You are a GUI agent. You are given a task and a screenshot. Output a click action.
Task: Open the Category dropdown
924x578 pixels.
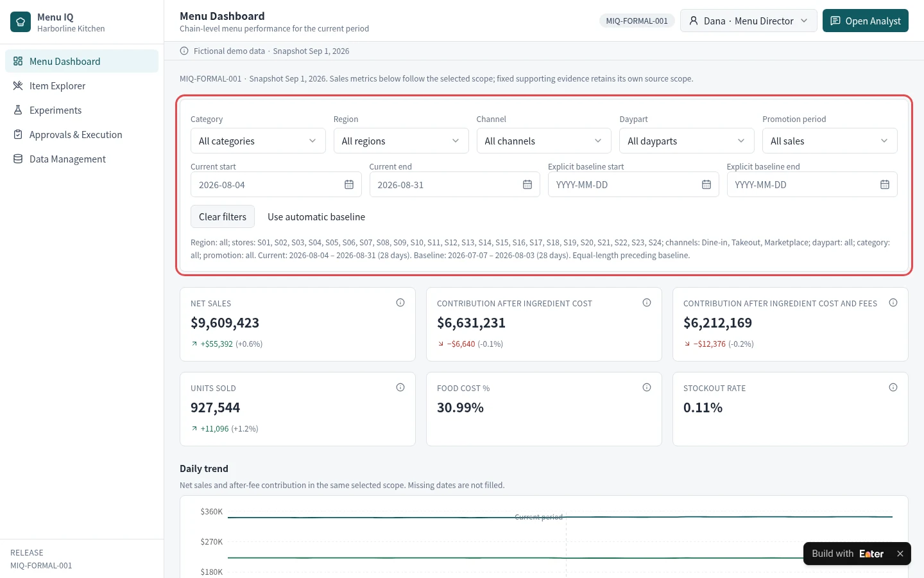pos(258,141)
